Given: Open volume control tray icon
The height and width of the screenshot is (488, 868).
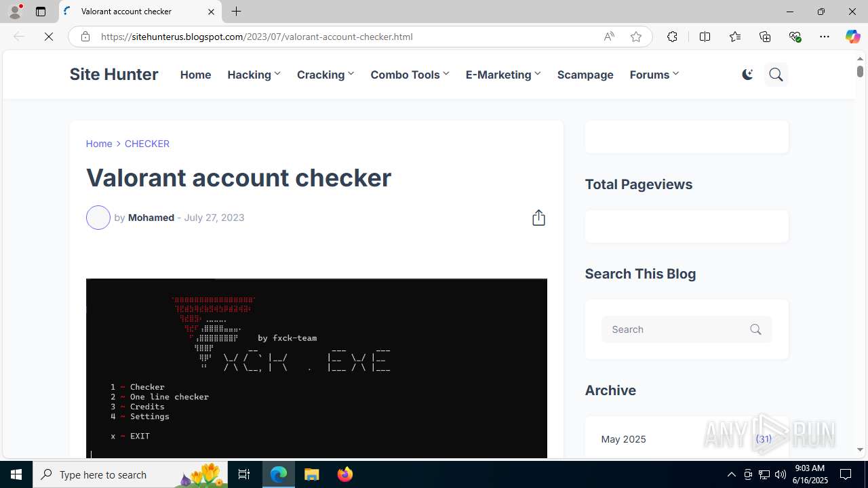Looking at the screenshot, I should [781, 474].
